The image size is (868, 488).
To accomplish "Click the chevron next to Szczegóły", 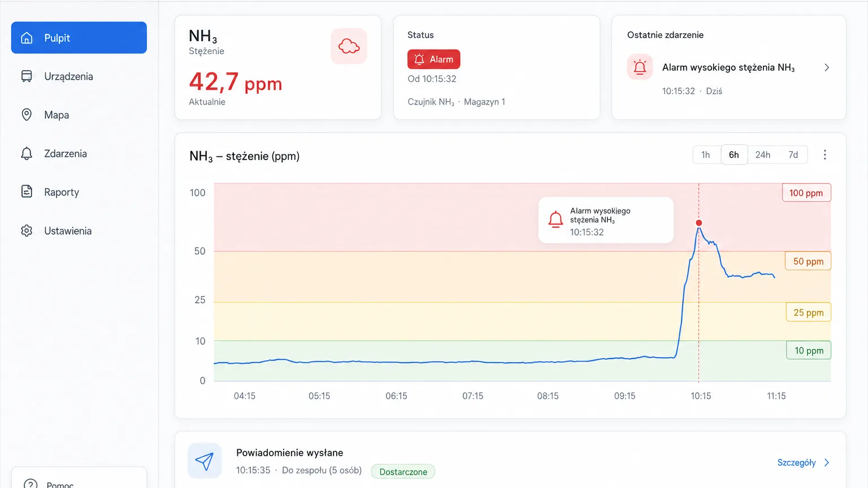I will 827,463.
